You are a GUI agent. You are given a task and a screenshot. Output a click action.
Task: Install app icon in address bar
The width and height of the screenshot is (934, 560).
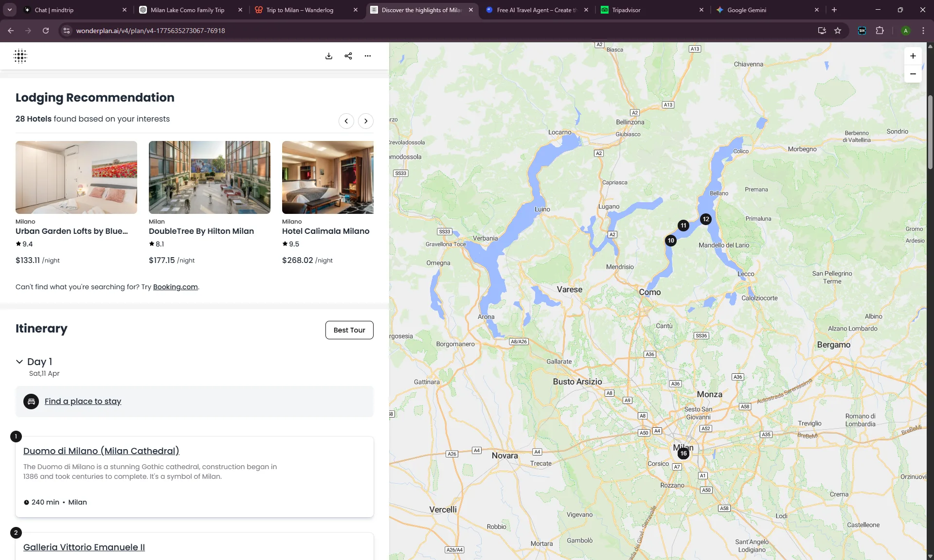click(822, 31)
